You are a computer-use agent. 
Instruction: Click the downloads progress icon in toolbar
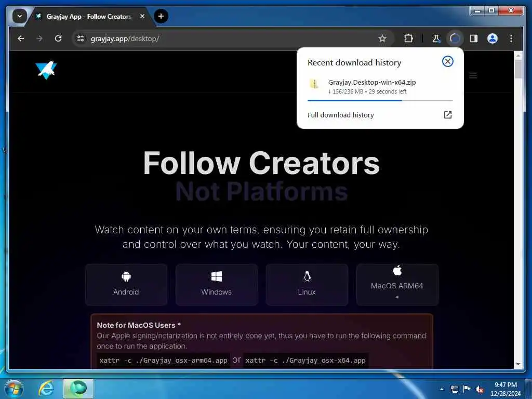point(455,38)
